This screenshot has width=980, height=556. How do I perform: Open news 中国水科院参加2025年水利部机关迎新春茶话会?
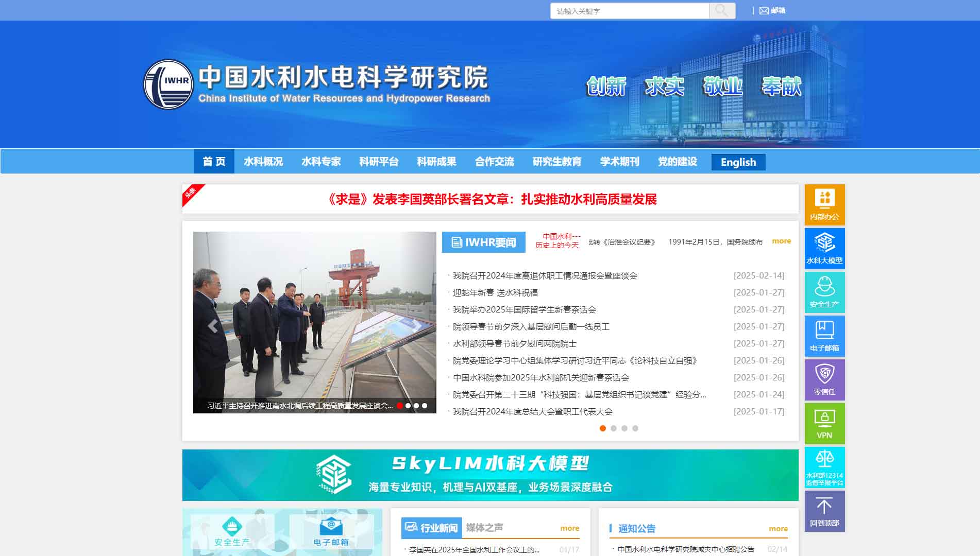(541, 377)
